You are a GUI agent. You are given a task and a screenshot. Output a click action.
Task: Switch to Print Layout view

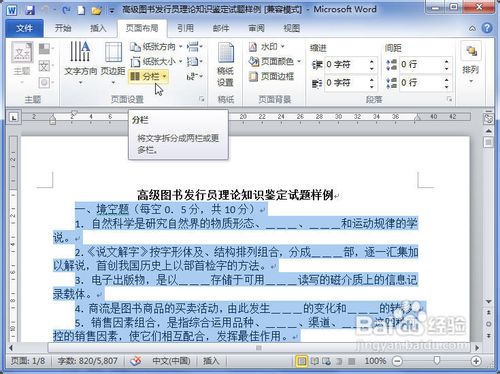(x=301, y=361)
